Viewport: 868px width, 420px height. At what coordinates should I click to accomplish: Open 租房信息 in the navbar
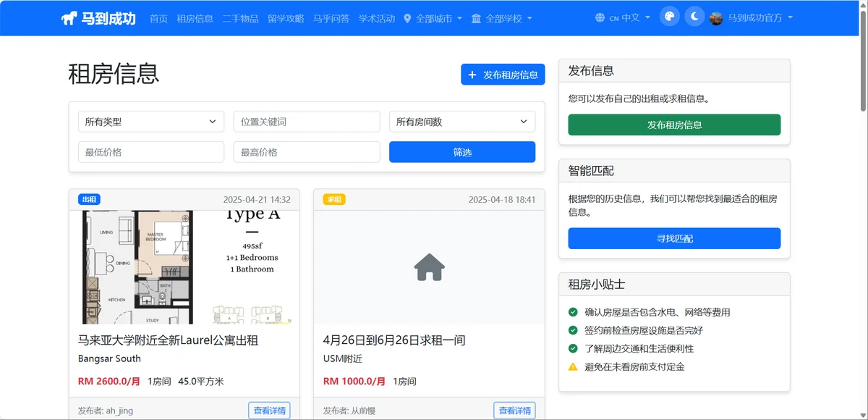pyautogui.click(x=195, y=18)
